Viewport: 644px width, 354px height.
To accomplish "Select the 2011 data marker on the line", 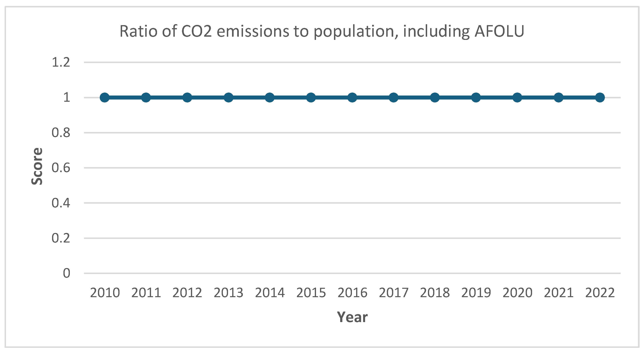I will click(146, 98).
